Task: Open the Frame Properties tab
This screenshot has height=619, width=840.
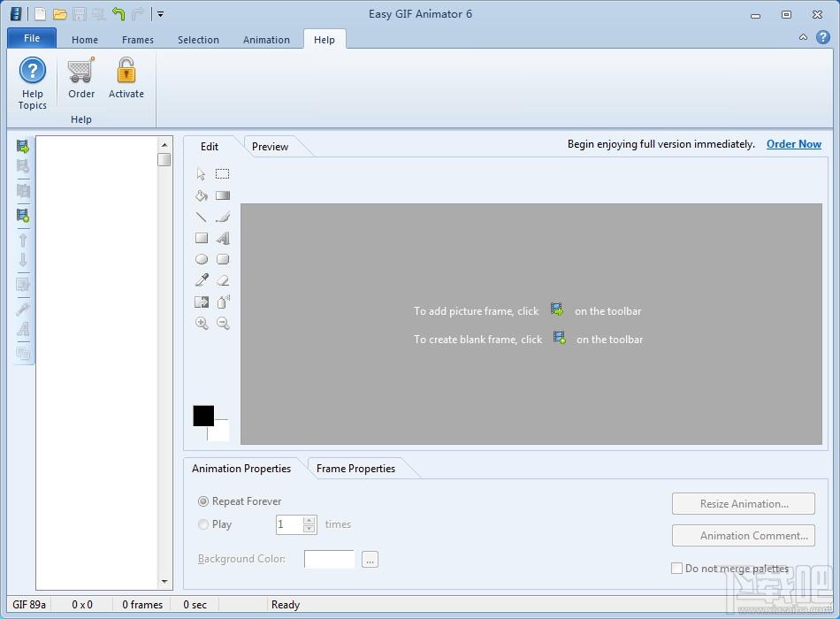Action: tap(355, 469)
